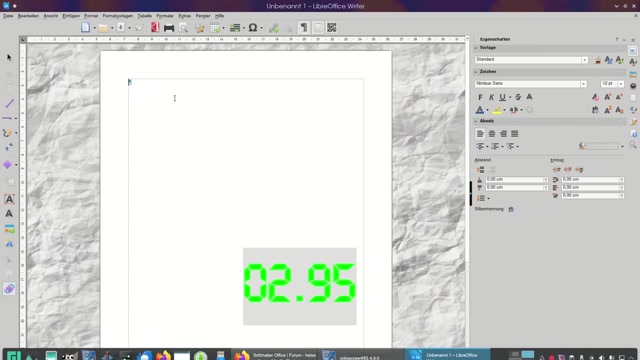Switch to Softmaker Office Forum taskbar window
640x360 pixels.
275,355
